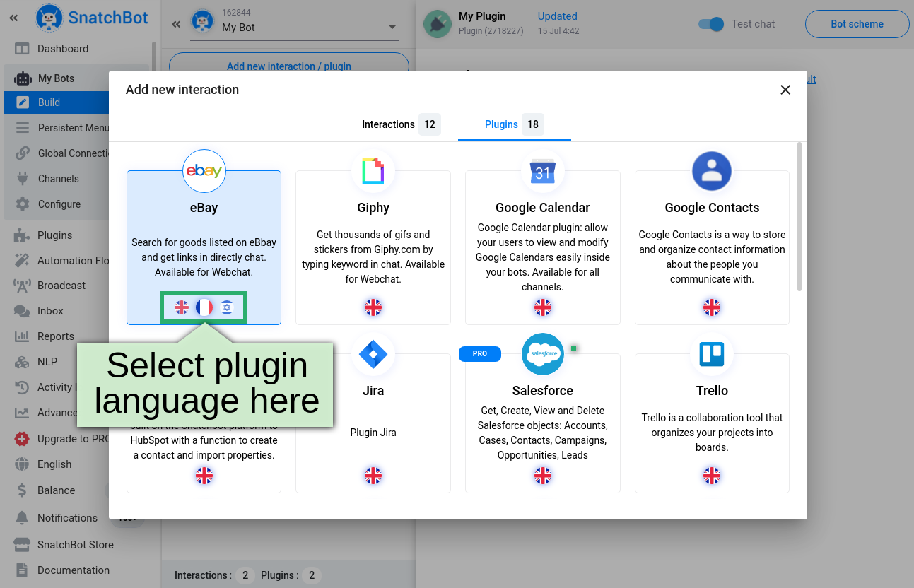Click the Trello plugin icon
Viewport: 914px width, 588px height.
coord(712,354)
